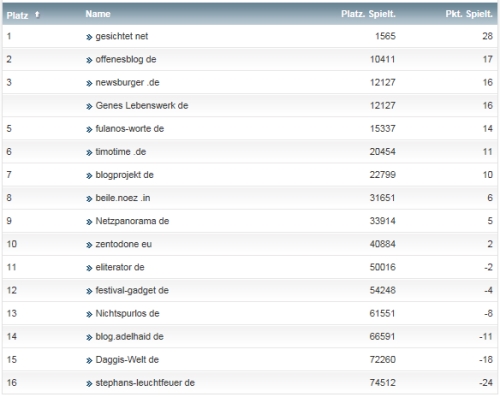Click the arrow icon before Netzpanorama de
Screen dimensions: 500x397
(89, 222)
